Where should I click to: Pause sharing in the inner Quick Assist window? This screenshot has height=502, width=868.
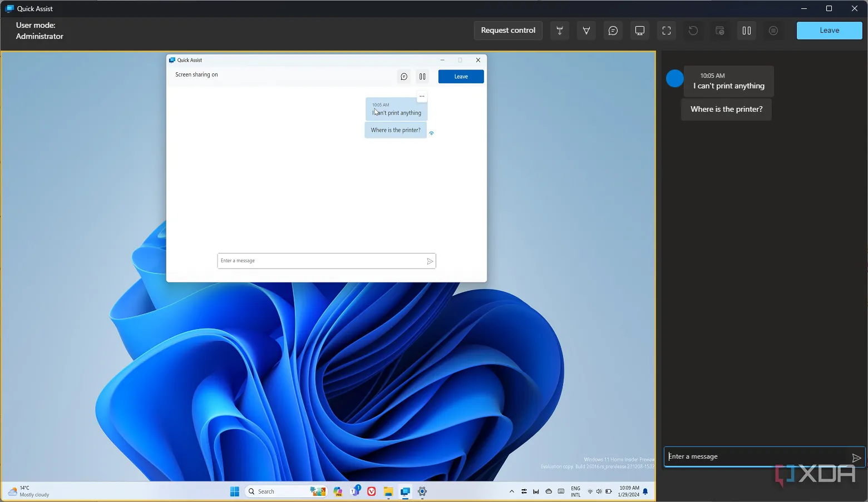422,76
